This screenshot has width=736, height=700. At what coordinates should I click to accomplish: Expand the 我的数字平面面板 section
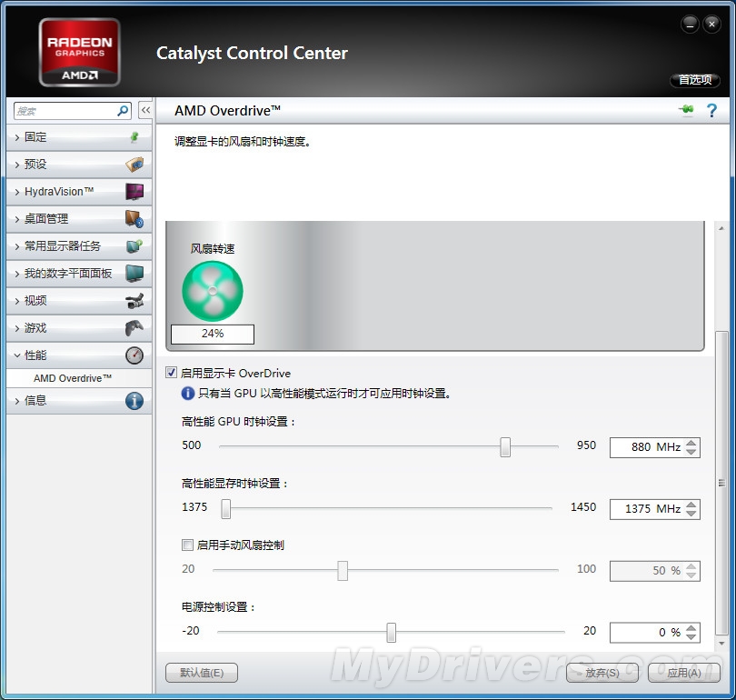tap(79, 274)
